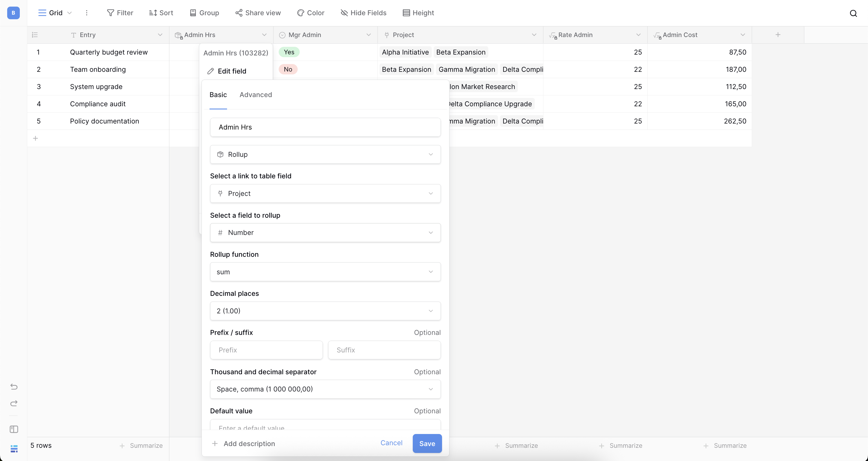Click the Prefix input field
The height and width of the screenshot is (461, 868).
[266, 350]
